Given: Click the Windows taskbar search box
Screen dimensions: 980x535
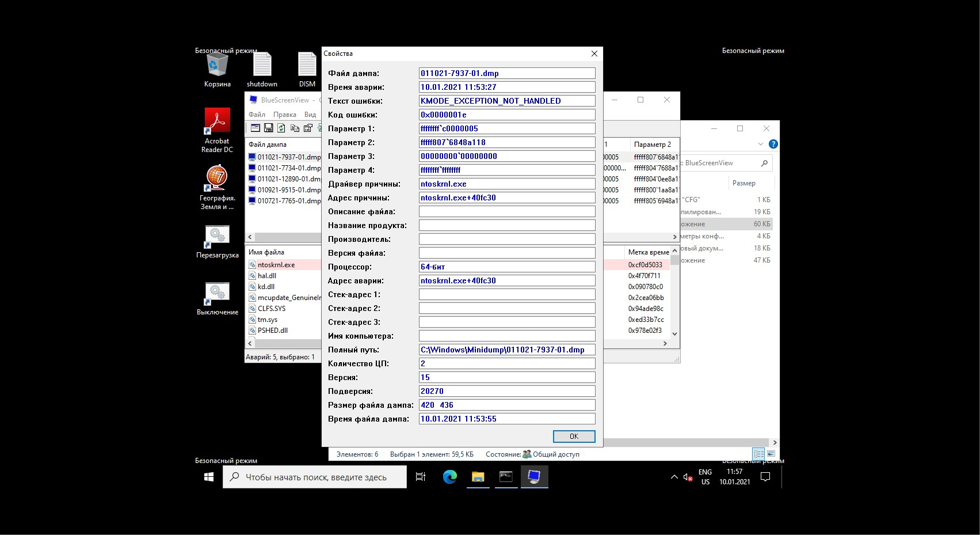Looking at the screenshot, I should coord(315,477).
